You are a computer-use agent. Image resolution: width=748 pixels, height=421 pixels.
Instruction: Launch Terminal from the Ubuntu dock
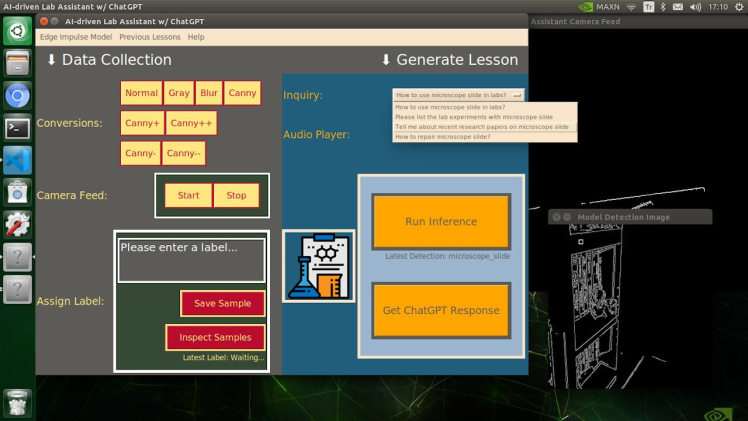[x=17, y=128]
